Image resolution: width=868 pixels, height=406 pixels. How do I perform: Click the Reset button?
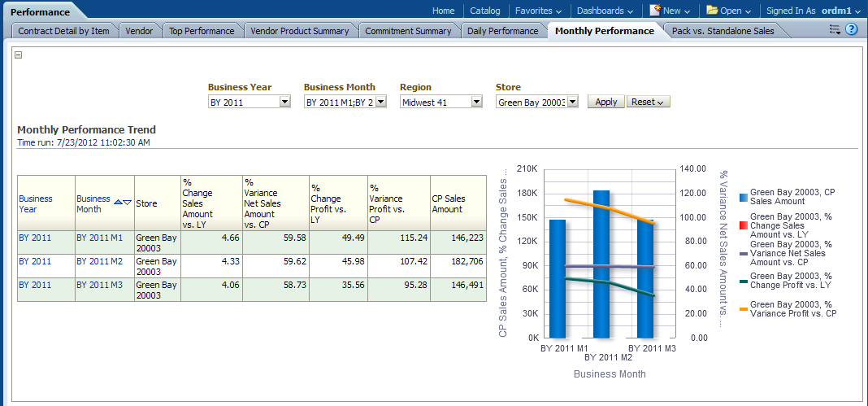click(x=648, y=102)
